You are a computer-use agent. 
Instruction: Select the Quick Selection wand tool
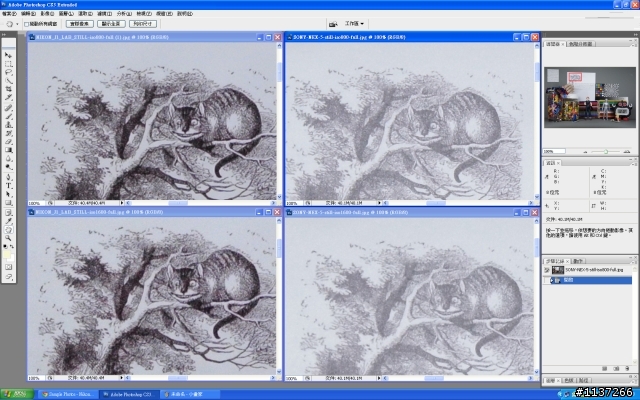(8, 81)
